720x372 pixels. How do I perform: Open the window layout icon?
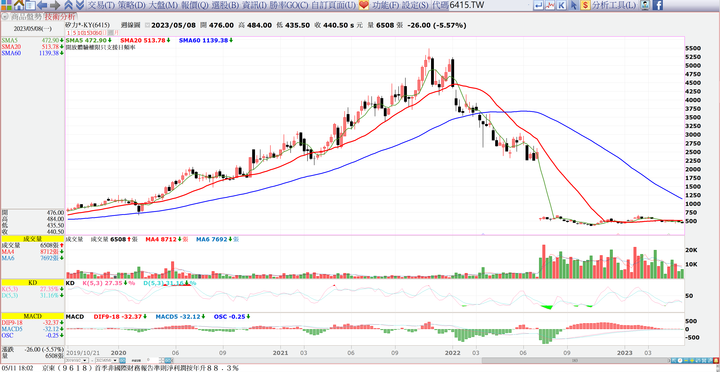30,6
